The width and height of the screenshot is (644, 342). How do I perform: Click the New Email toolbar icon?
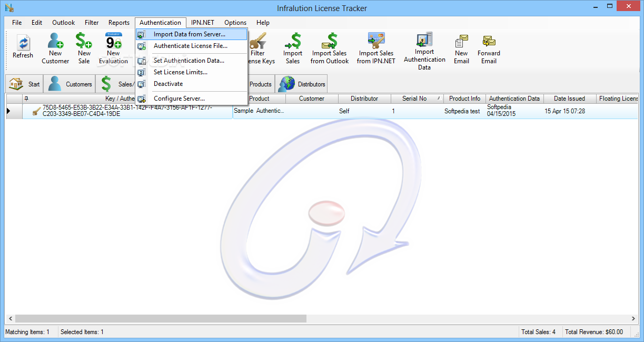pyautogui.click(x=461, y=41)
